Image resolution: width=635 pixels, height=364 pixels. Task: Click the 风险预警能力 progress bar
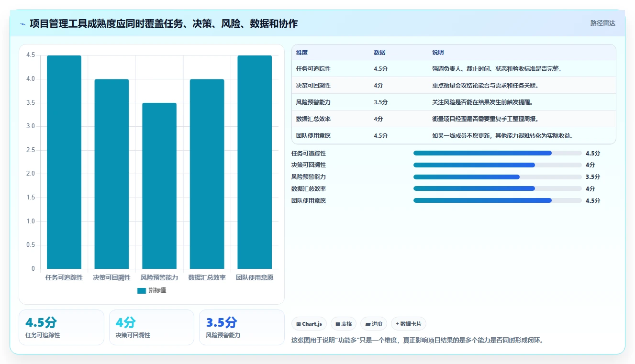coord(498,177)
